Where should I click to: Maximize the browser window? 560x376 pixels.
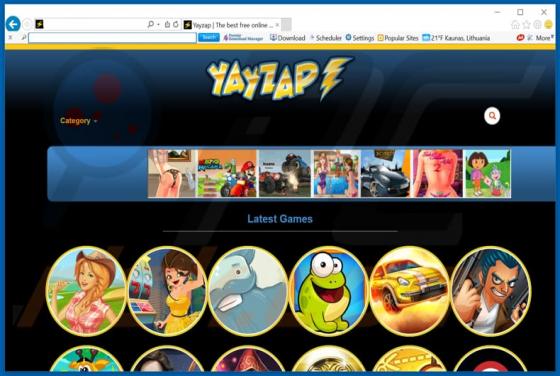520,12
